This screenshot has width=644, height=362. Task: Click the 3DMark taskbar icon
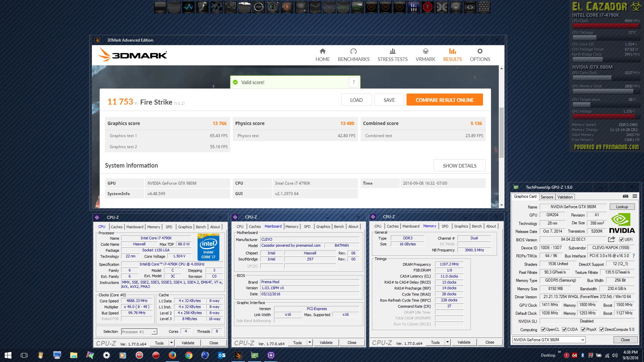pos(238,355)
